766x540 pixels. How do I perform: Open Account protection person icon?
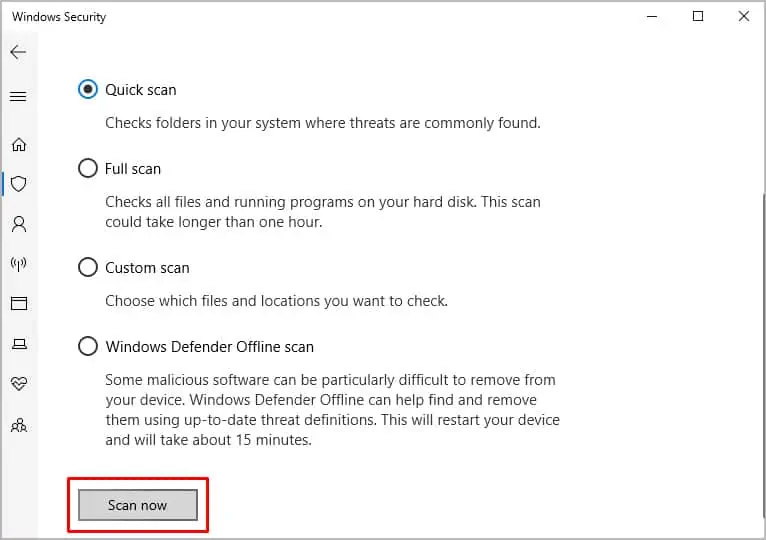(x=19, y=224)
